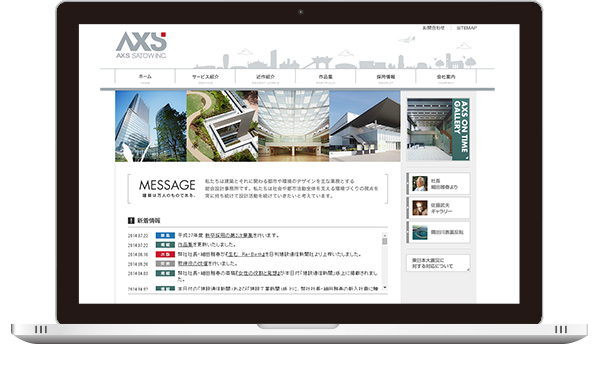The image size is (600, 380).
Task: Select the glass atrium ceiling photo
Action: (x=293, y=126)
